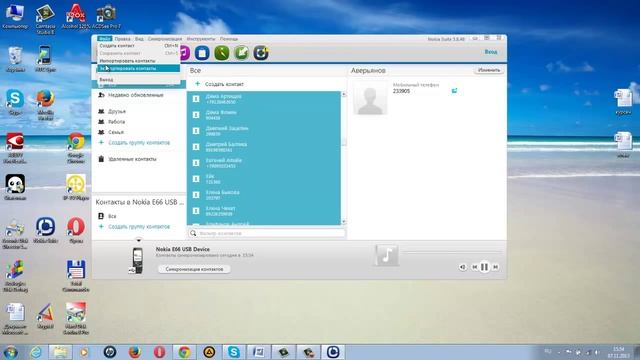
Task: Click the send message icon beside phone number
Action: click(x=454, y=91)
